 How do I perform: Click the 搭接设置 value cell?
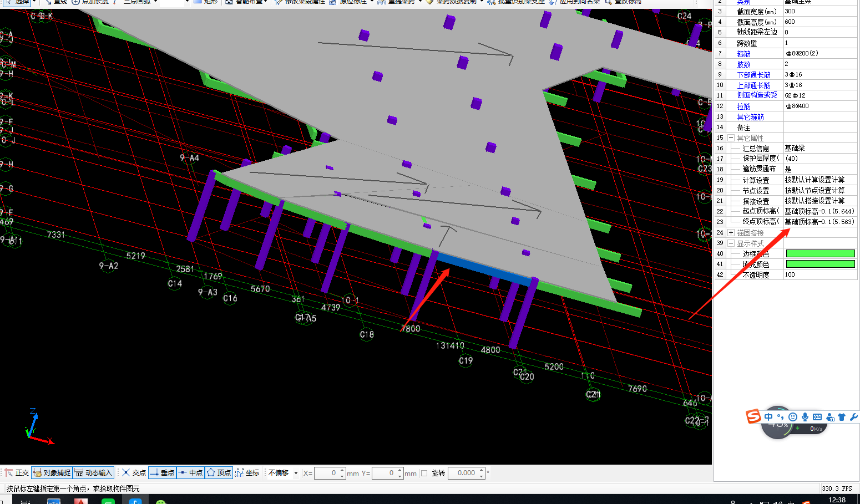click(820, 201)
